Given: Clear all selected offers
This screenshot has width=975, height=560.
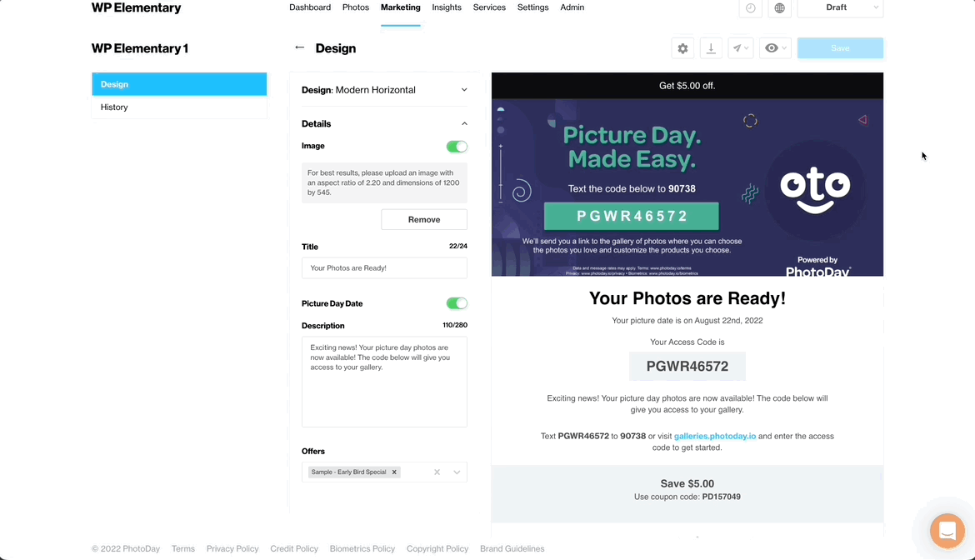Looking at the screenshot, I should coord(437,472).
